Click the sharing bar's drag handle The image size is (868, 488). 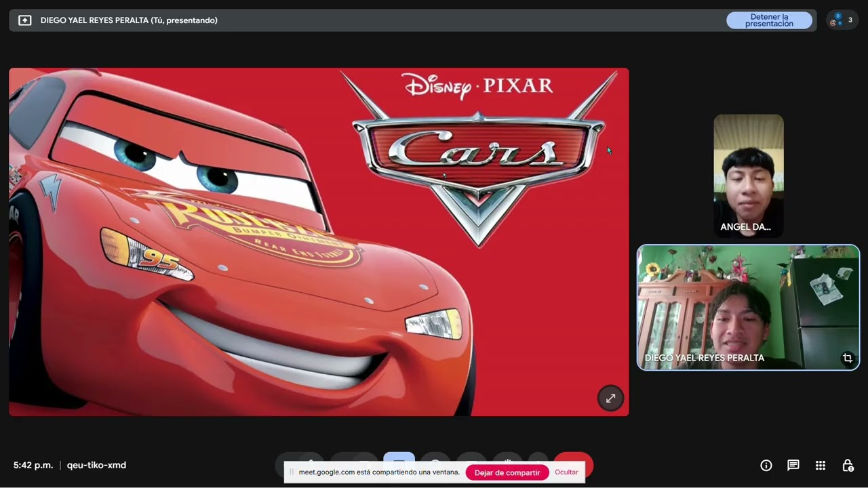click(292, 472)
